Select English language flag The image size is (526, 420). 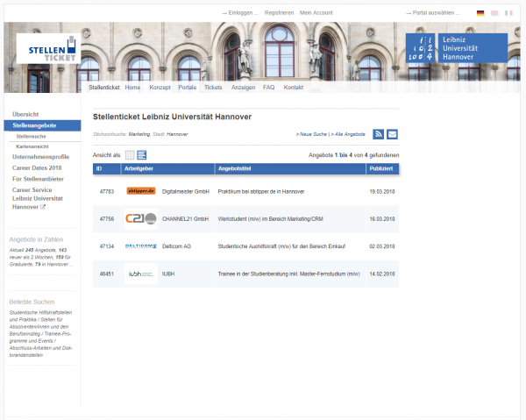[x=494, y=13]
